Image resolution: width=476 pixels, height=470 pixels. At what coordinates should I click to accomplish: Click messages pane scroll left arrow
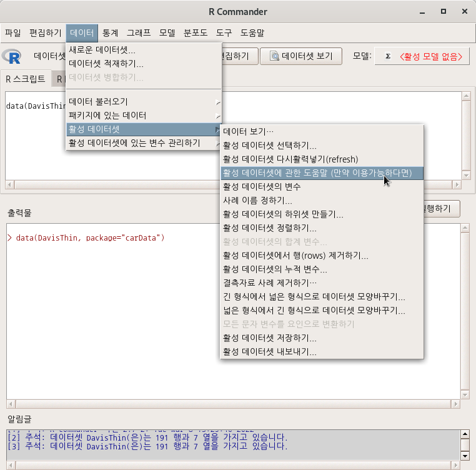pyautogui.click(x=11, y=466)
